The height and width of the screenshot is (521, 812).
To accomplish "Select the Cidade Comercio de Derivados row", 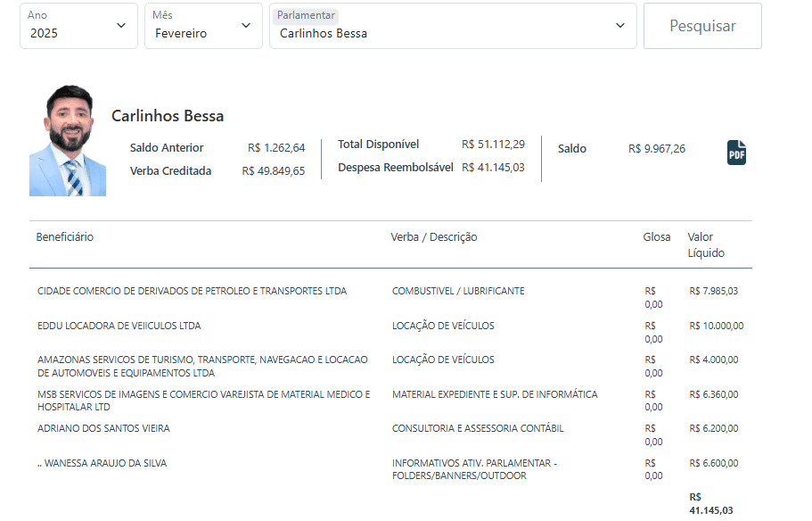I will coord(192,292).
